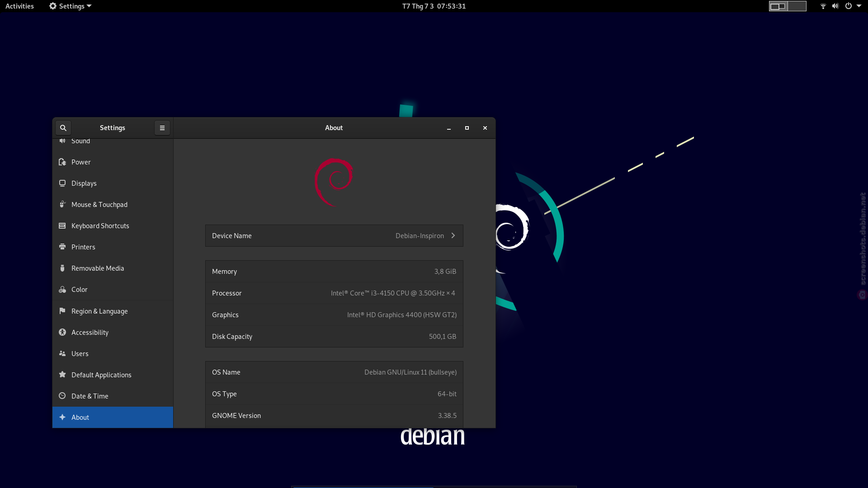The image size is (868, 488).
Task: Open the Users panel
Action: 113,353
